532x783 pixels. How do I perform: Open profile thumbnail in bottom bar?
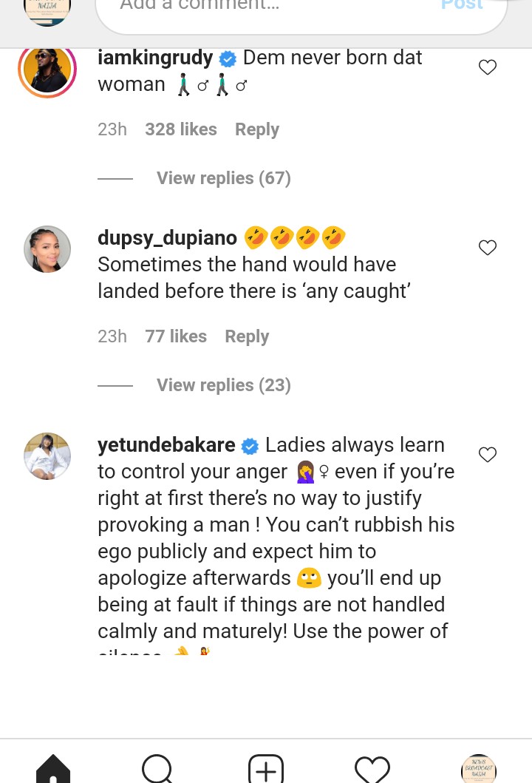tap(478, 769)
